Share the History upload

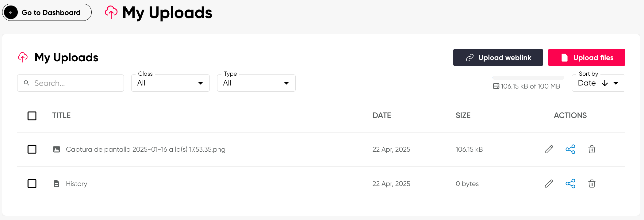(x=570, y=184)
